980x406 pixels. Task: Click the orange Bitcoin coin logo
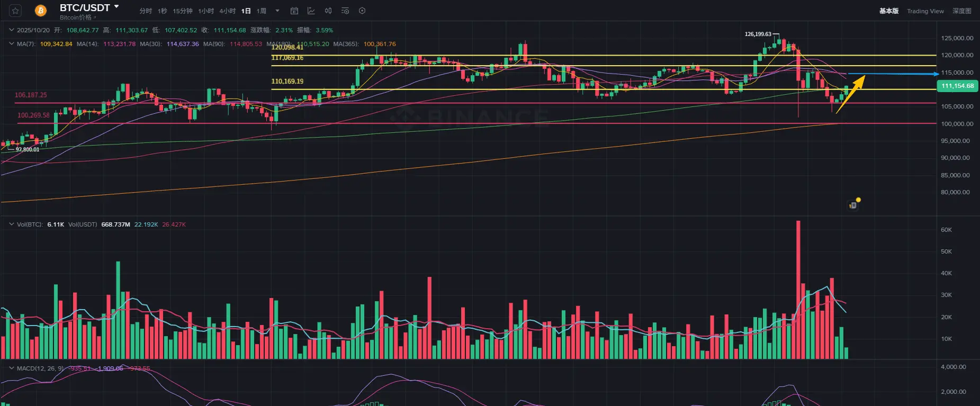click(x=40, y=11)
